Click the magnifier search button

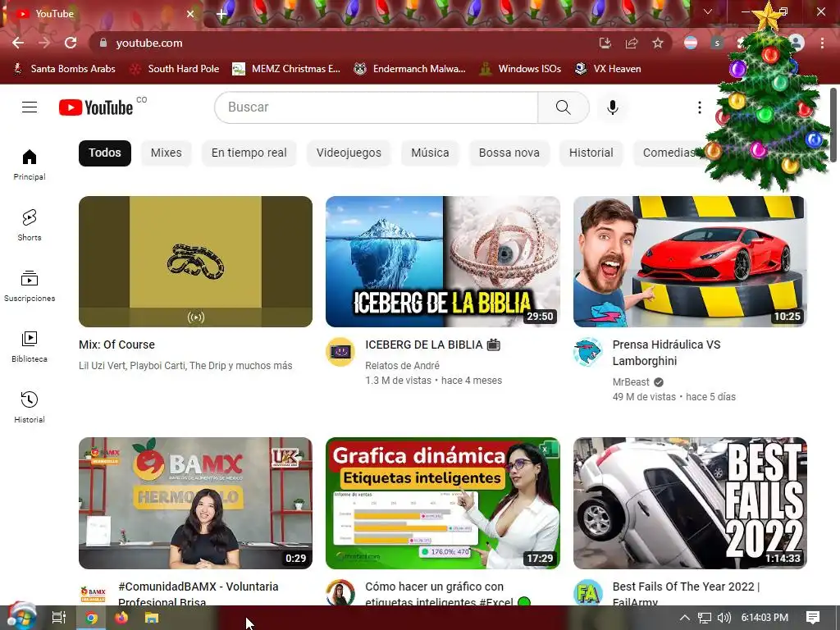[563, 107]
